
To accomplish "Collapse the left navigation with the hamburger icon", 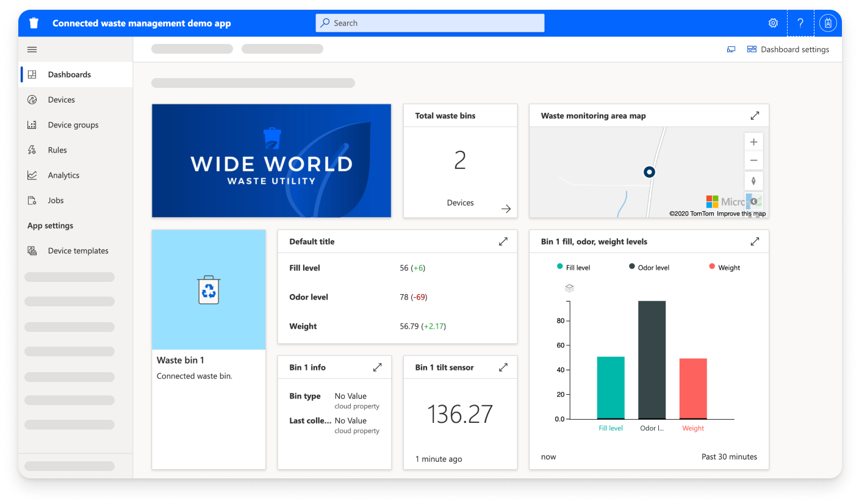I will [32, 49].
